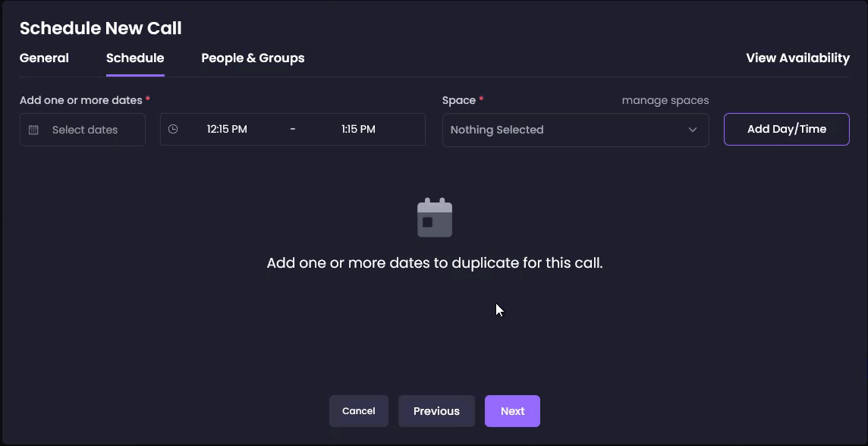Click the 'Add one or more dates' label
The height and width of the screenshot is (446, 868).
(80, 100)
